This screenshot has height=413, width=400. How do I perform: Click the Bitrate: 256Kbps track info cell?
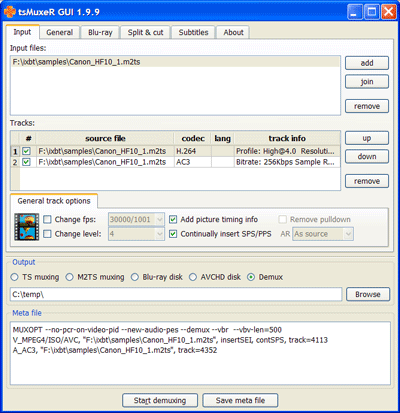click(287, 162)
